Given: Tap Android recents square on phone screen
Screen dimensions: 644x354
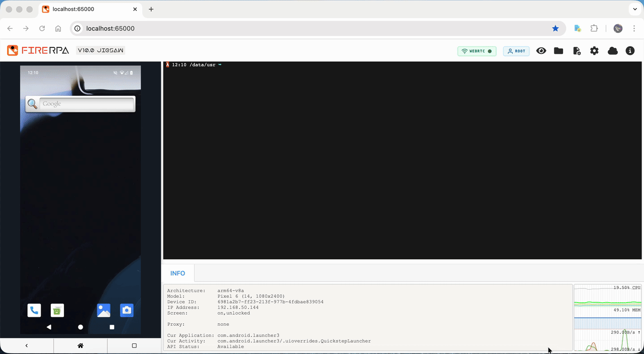Looking at the screenshot, I should [x=112, y=327].
